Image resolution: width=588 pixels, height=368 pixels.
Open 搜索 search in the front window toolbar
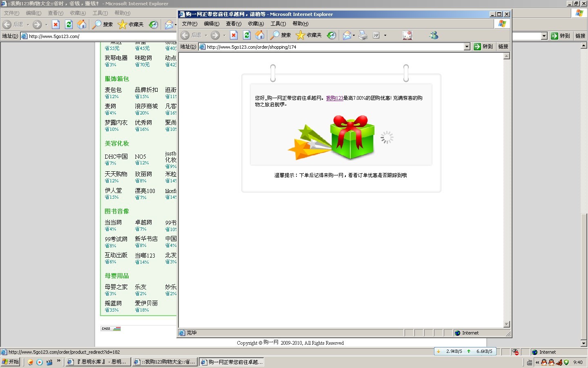(x=281, y=35)
